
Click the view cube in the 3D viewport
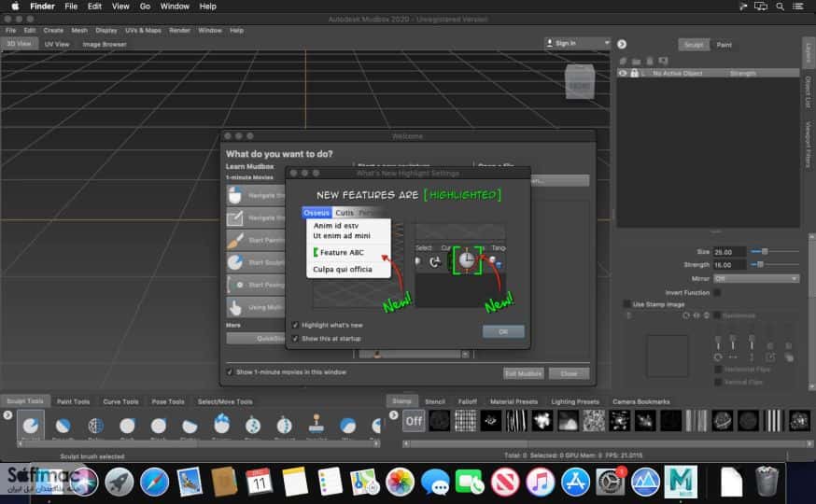tap(580, 81)
